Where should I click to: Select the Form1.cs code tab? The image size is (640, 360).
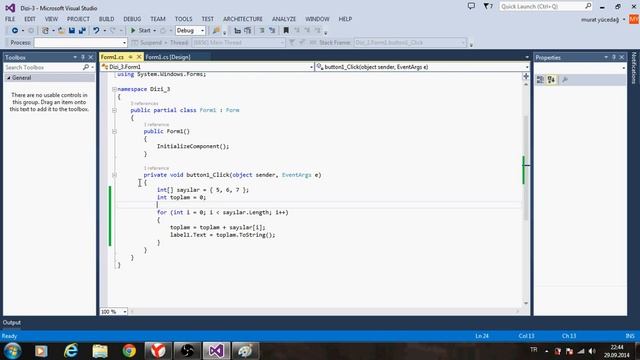[x=113, y=57]
